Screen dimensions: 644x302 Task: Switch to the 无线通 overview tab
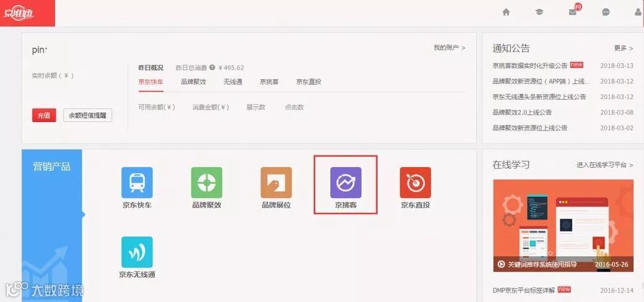click(233, 82)
